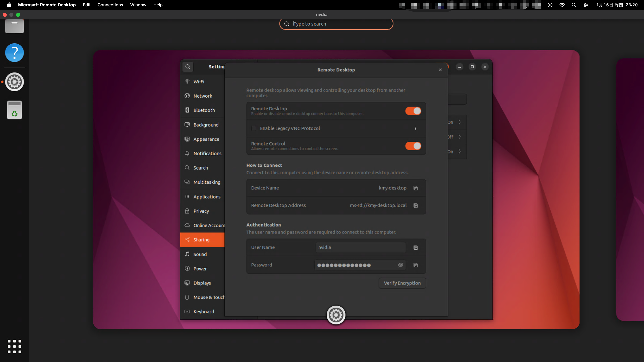Click the Type to search field
The image size is (644, 362).
336,24
